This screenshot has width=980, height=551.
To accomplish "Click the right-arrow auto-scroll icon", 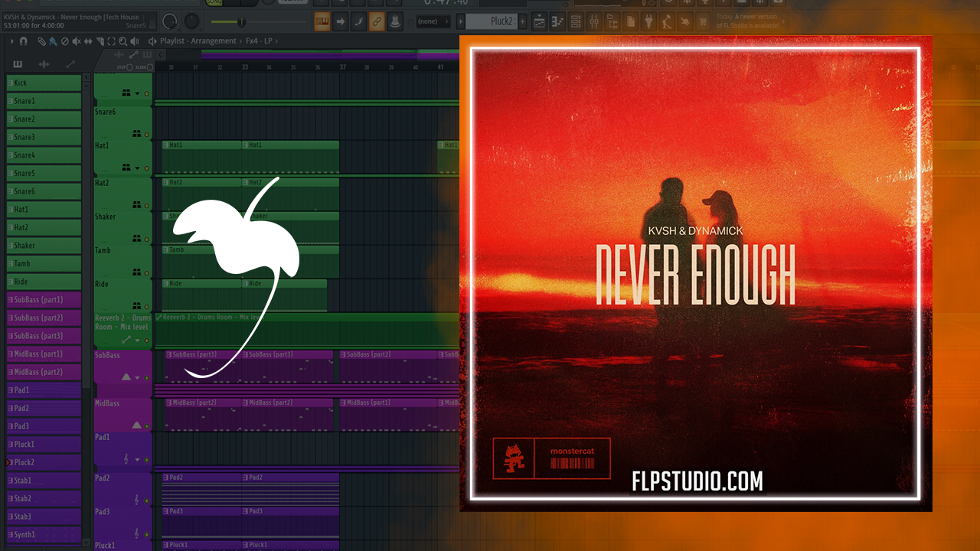I will click(x=341, y=21).
